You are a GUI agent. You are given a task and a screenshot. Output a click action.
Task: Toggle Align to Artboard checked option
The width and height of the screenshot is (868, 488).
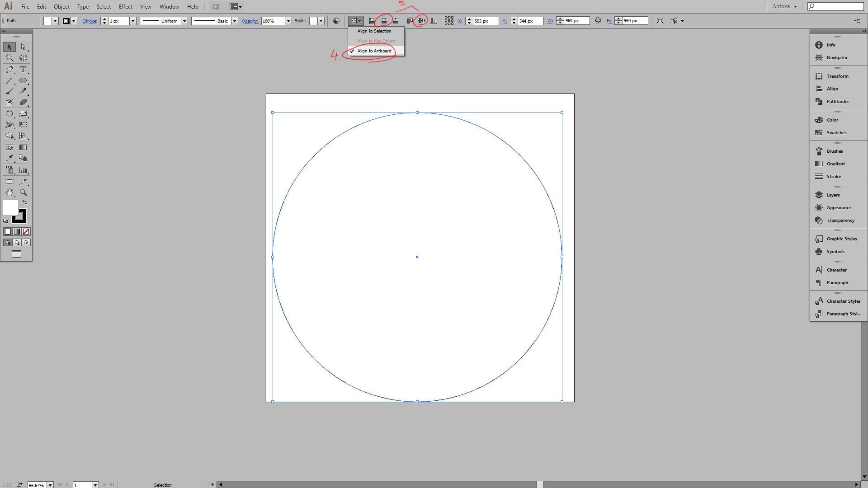[374, 51]
